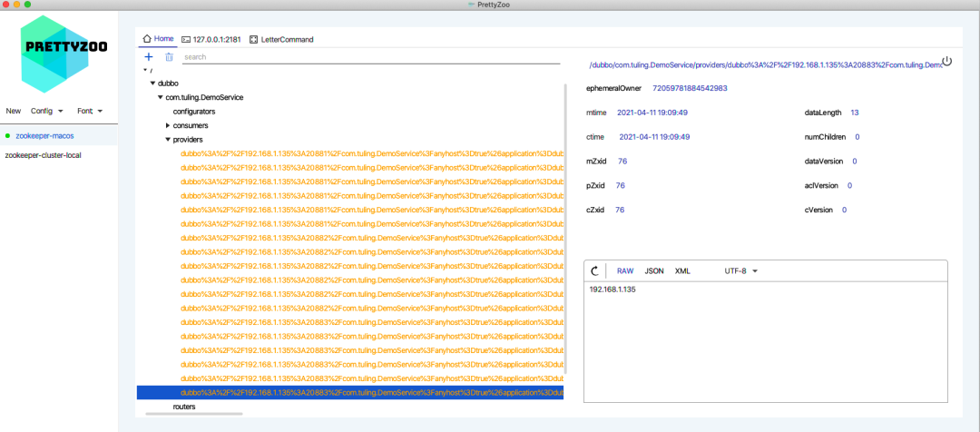The width and height of the screenshot is (980, 432).
Task: Click the terminal icon beside 127.0.0.1:2181
Action: [186, 39]
